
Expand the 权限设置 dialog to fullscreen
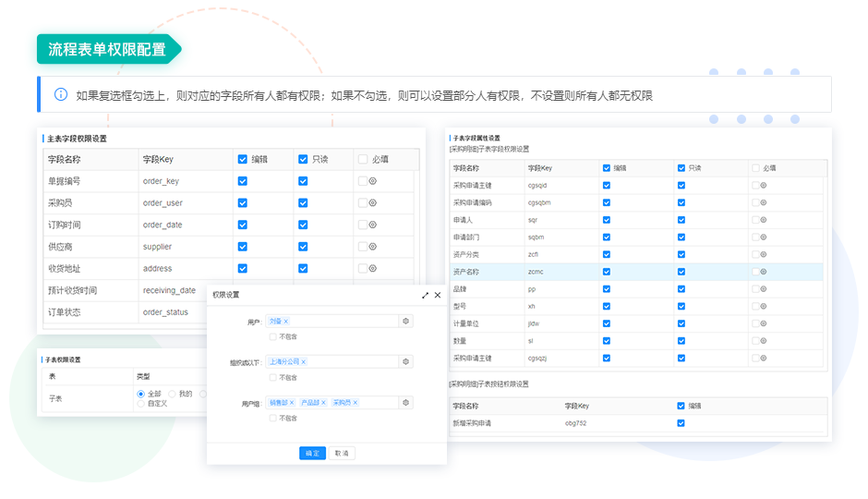[425, 295]
